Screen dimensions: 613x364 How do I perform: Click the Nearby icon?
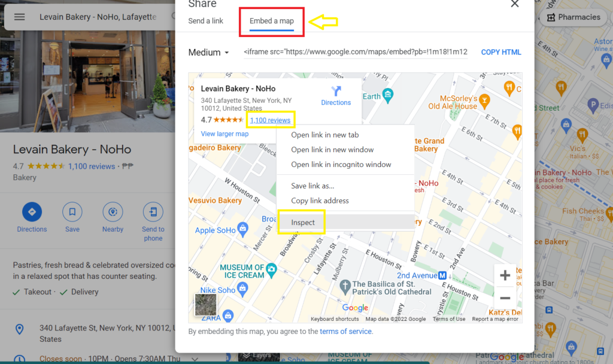coord(113,212)
